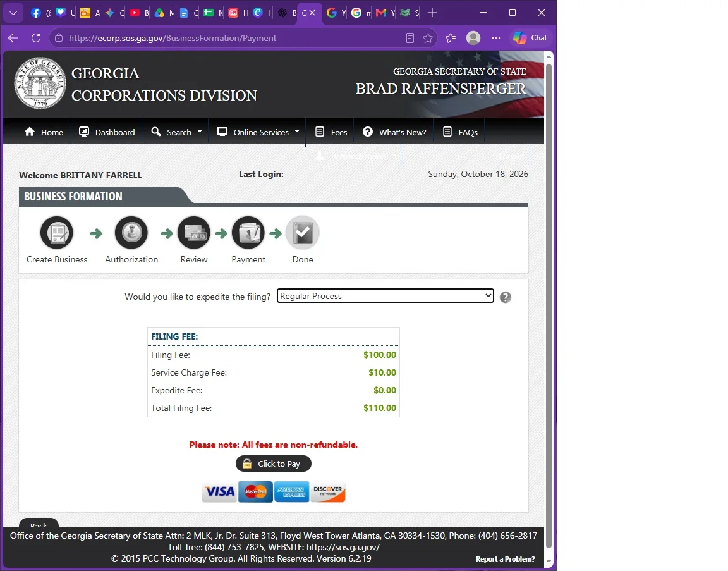The height and width of the screenshot is (571, 728).
Task: Open the Copilot Chat button
Action: click(x=530, y=38)
